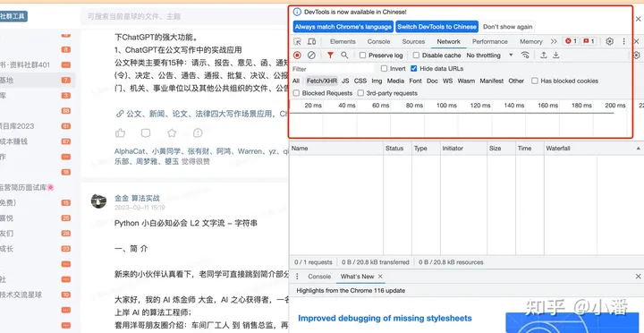Select the What's New drawer tab

click(x=357, y=277)
